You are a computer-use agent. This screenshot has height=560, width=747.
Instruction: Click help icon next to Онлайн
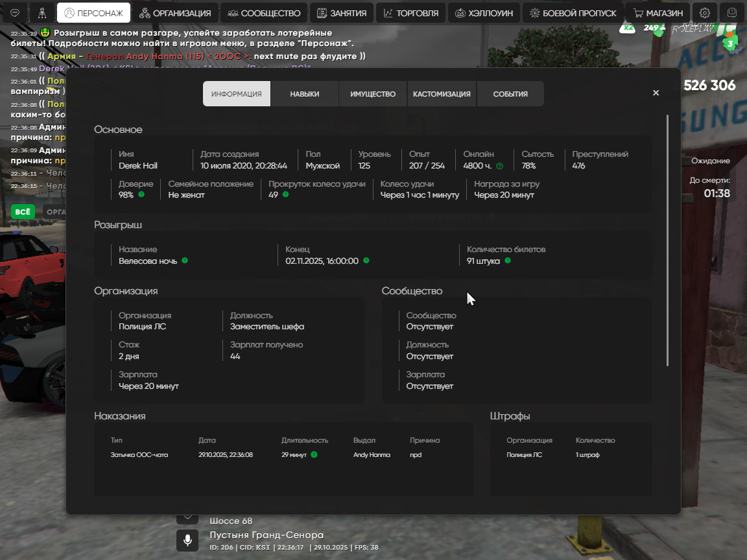pos(499,166)
